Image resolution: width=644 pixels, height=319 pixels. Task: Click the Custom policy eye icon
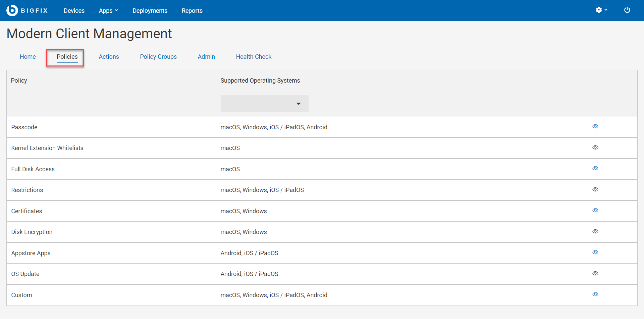(595, 294)
